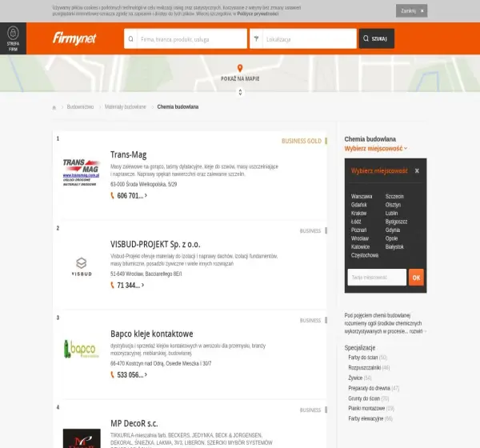Select Katowice city
The width and height of the screenshot is (480, 448).
(x=360, y=247)
